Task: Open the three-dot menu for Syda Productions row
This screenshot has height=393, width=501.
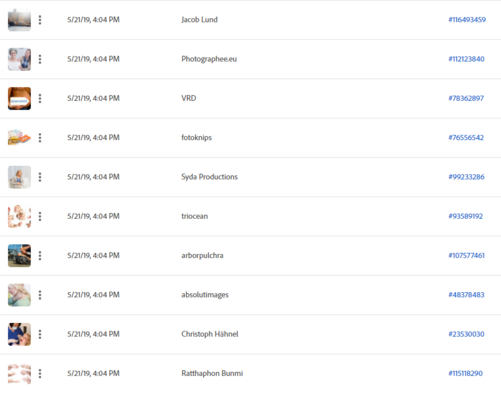Action: click(40, 177)
